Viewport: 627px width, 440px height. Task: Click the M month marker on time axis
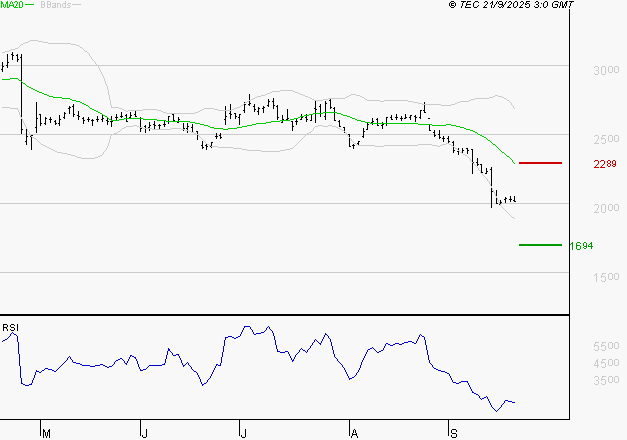[x=46, y=434]
